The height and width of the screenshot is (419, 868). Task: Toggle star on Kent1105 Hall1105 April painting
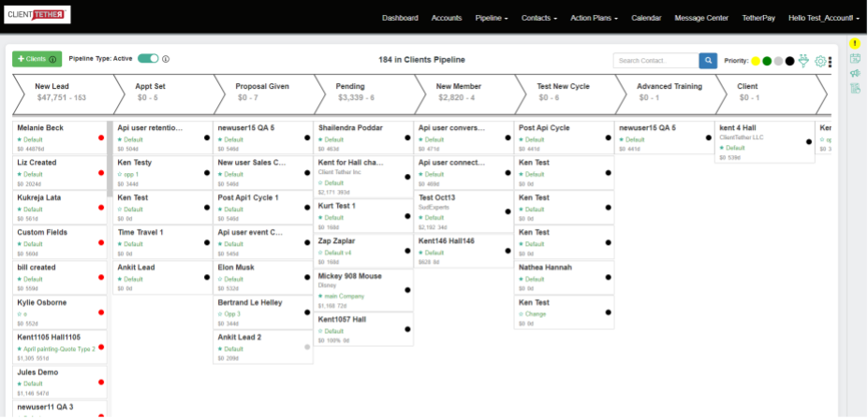tap(20, 349)
